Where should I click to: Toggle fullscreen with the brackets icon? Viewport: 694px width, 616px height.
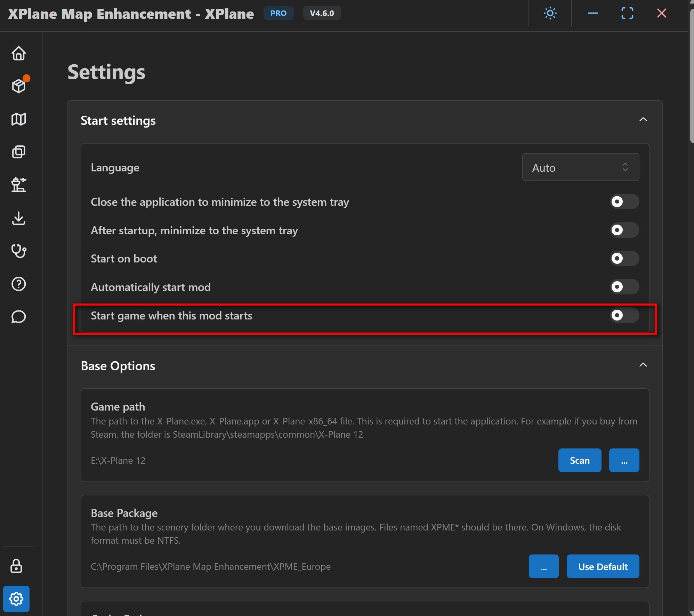click(627, 13)
